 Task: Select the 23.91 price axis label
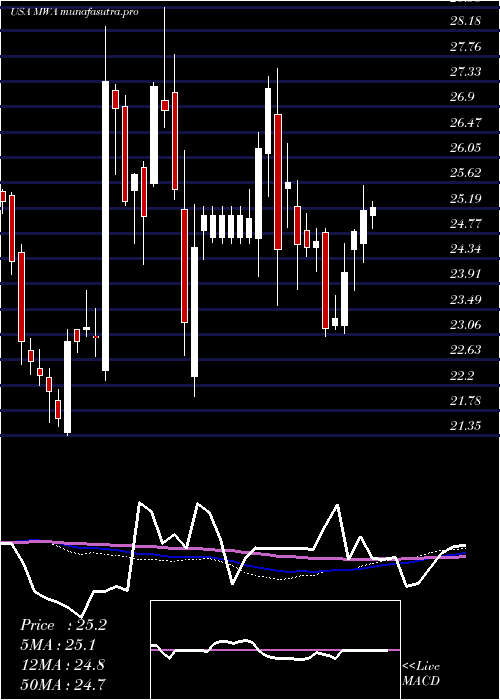(466, 274)
